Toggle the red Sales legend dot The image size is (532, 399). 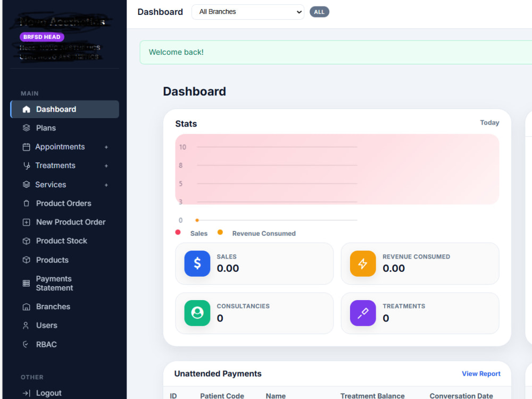[178, 232]
